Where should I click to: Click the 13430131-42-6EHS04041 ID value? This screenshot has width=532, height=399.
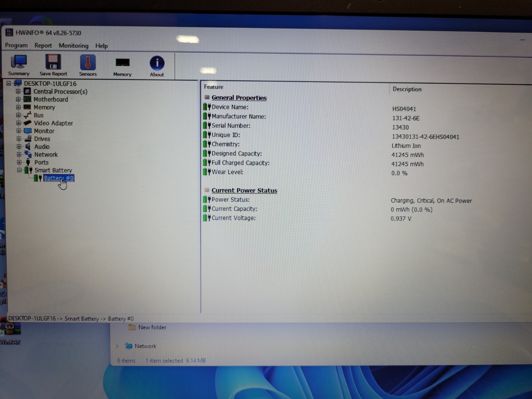point(425,137)
